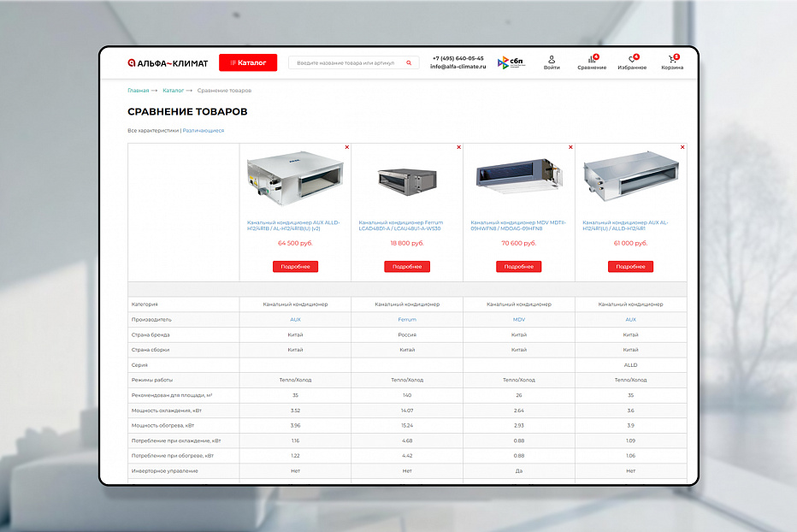Click Подробнее under the 70 600 руб. product
Screen dimensions: 797x532
pos(519,267)
